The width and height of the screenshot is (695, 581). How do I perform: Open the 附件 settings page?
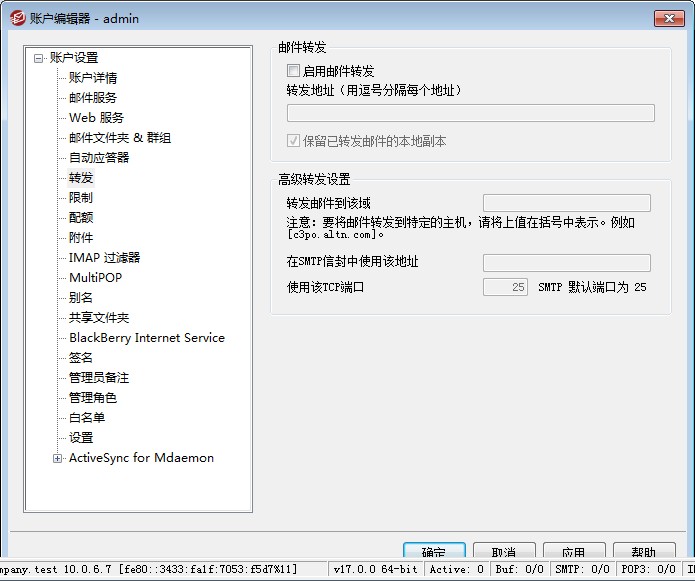pyautogui.click(x=81, y=238)
